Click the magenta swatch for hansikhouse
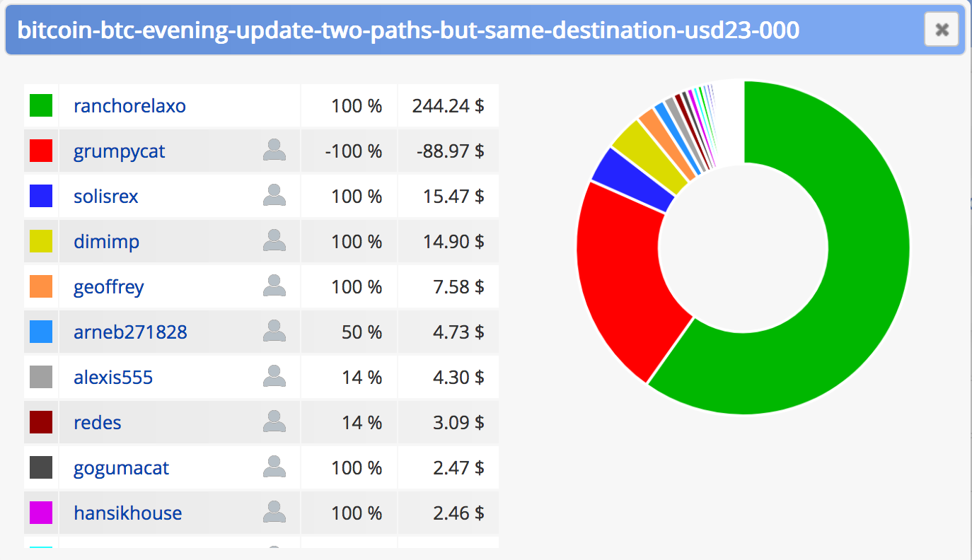The width and height of the screenshot is (972, 560). click(41, 513)
